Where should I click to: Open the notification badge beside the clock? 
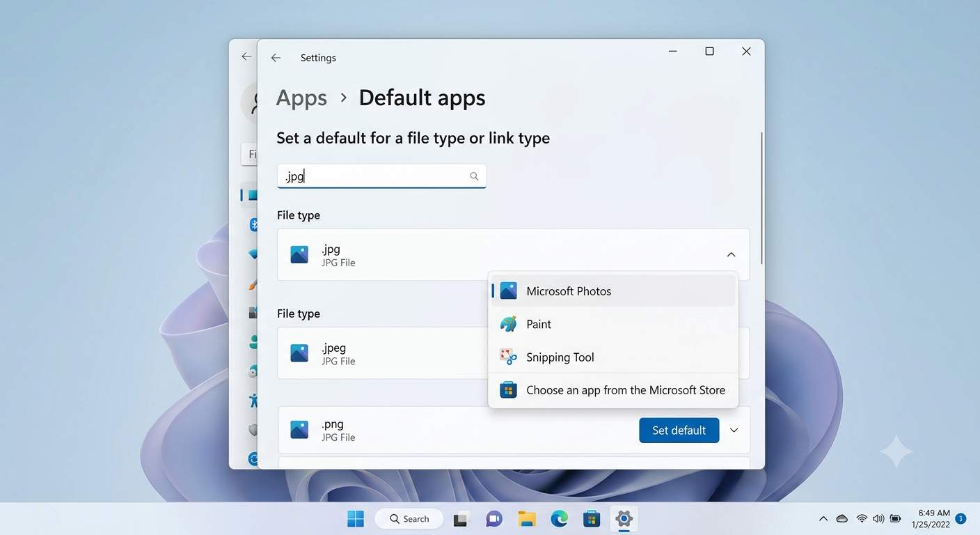(x=961, y=518)
